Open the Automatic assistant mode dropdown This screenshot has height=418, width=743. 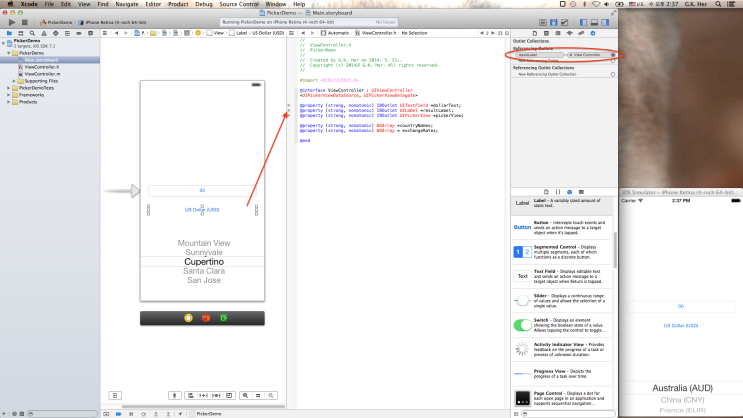click(x=335, y=33)
